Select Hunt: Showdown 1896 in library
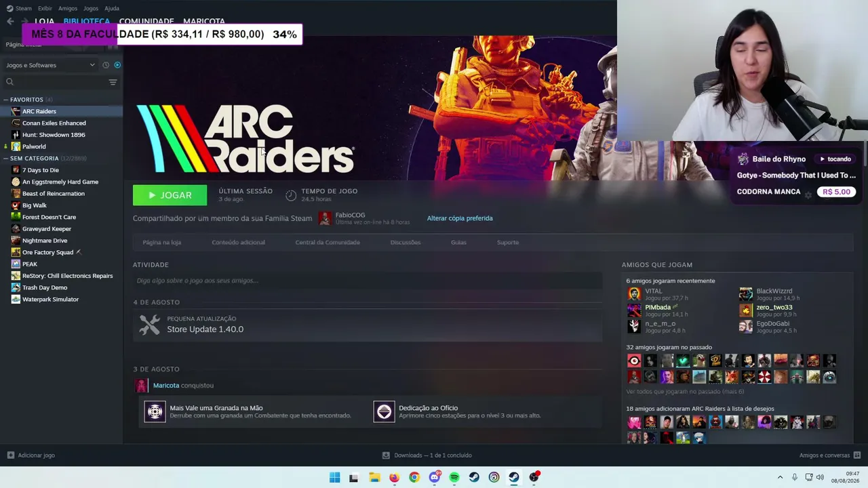The image size is (868, 488). (54, 135)
